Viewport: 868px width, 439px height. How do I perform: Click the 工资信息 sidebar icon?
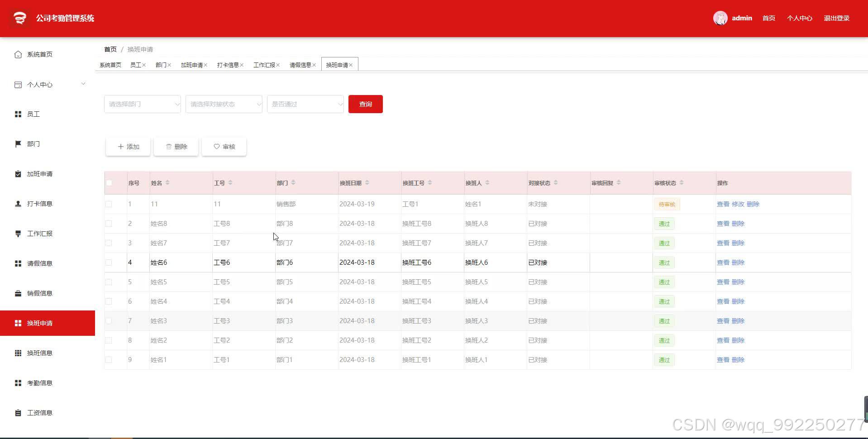click(18, 413)
